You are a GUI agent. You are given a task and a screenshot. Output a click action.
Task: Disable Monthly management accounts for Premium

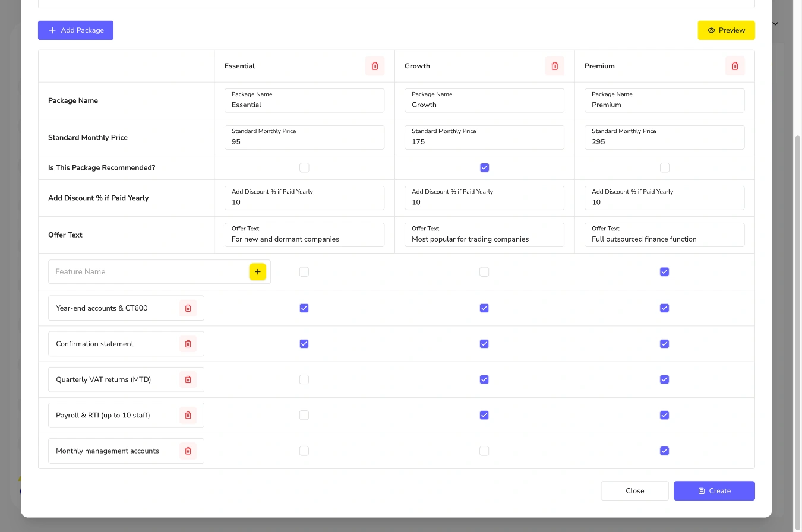pos(664,451)
